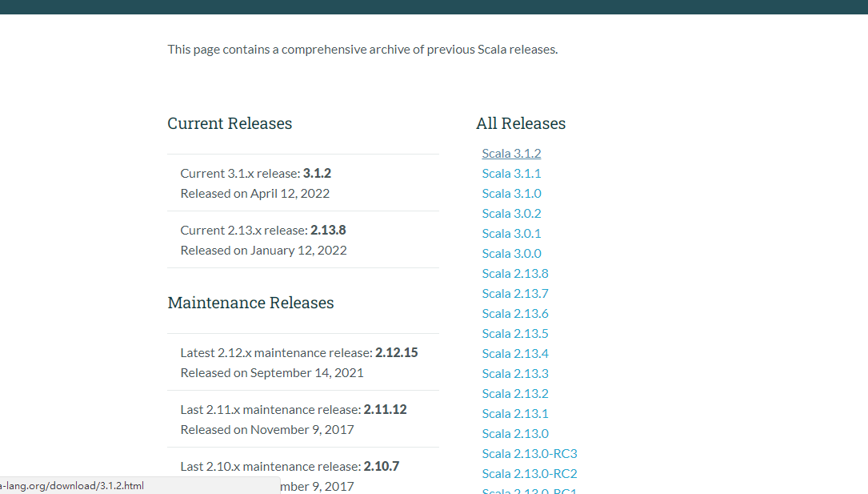868x494 pixels.
Task: Open the Scala 3.1.2 release link
Action: pos(511,154)
